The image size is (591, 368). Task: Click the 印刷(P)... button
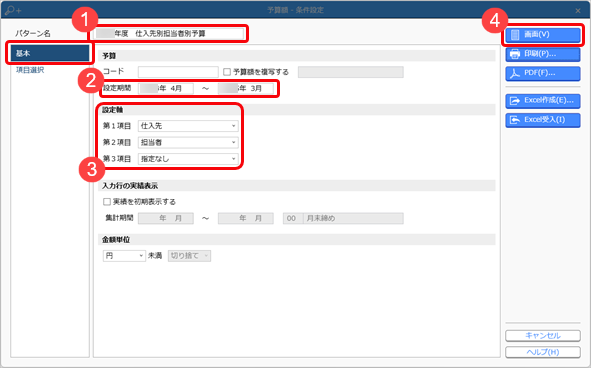(543, 54)
